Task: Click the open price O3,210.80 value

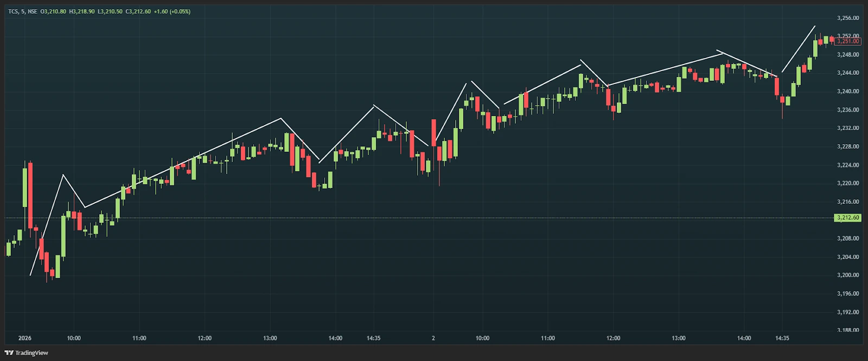Action: click(53, 11)
